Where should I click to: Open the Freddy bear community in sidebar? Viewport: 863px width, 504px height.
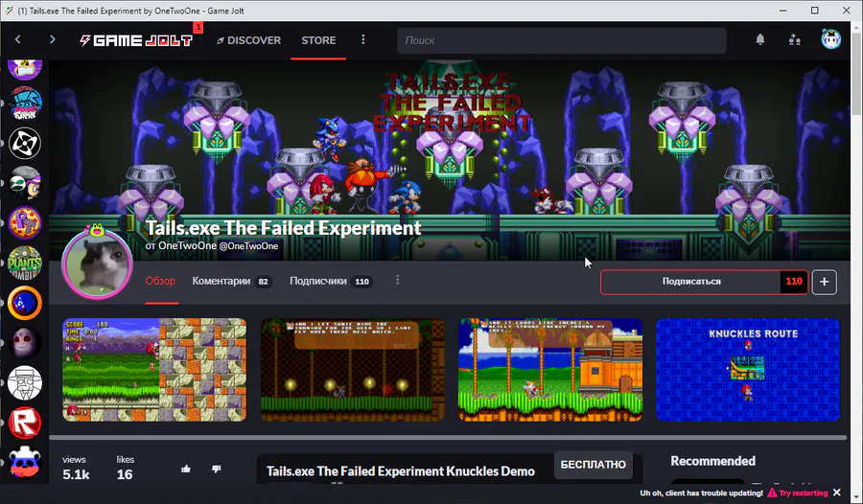[25, 462]
